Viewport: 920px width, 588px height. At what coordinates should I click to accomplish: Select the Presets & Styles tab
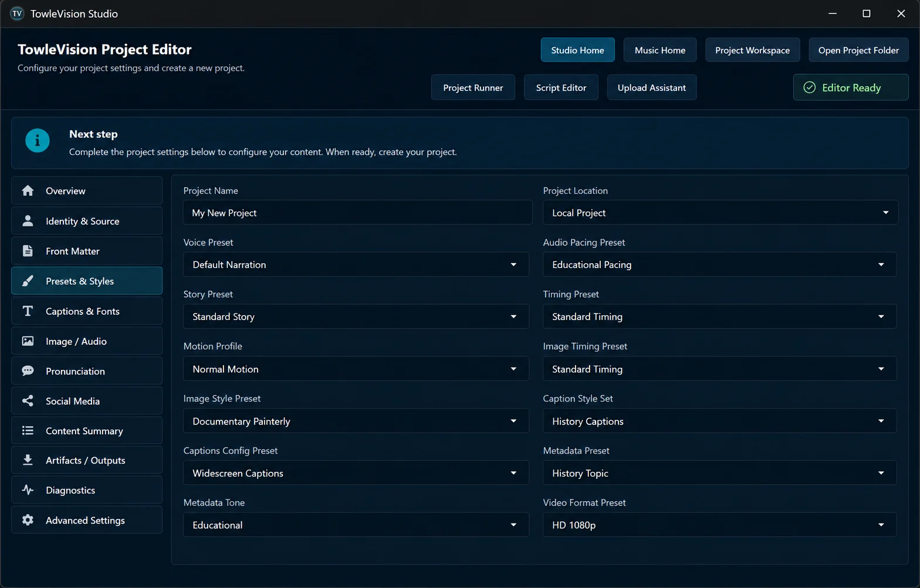point(87,281)
